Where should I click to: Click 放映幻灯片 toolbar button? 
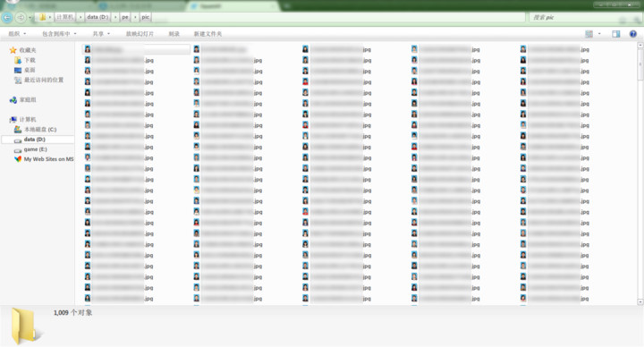(x=140, y=34)
